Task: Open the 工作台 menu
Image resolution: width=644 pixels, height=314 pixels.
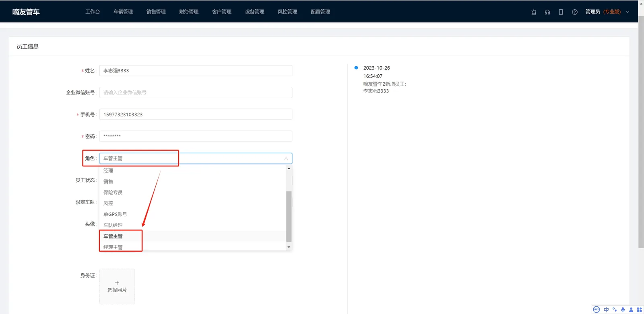Action: click(93, 12)
